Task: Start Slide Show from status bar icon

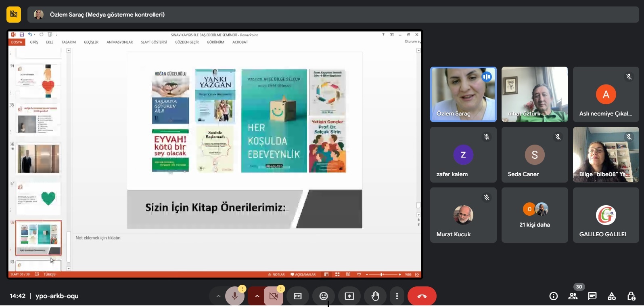Action: (359, 275)
